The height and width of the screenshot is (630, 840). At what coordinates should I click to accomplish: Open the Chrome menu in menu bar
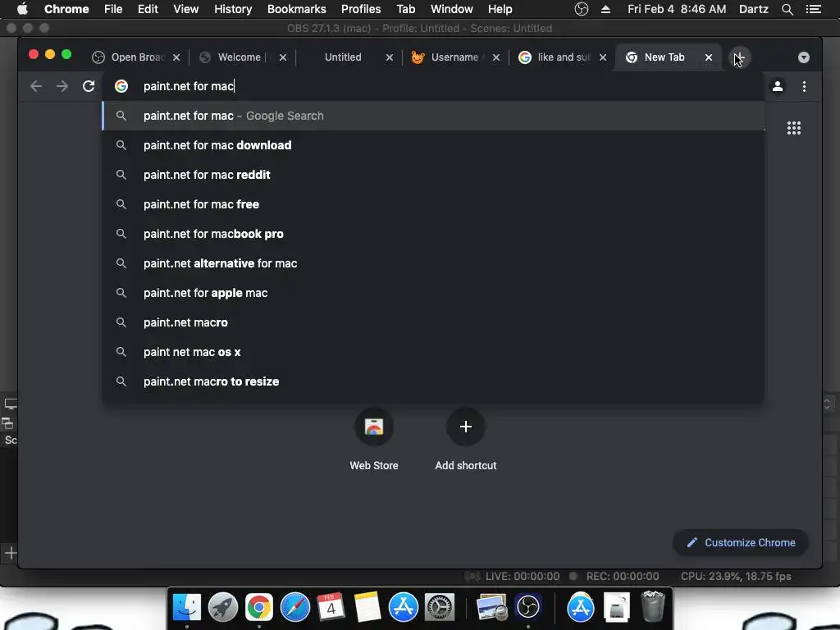(66, 9)
